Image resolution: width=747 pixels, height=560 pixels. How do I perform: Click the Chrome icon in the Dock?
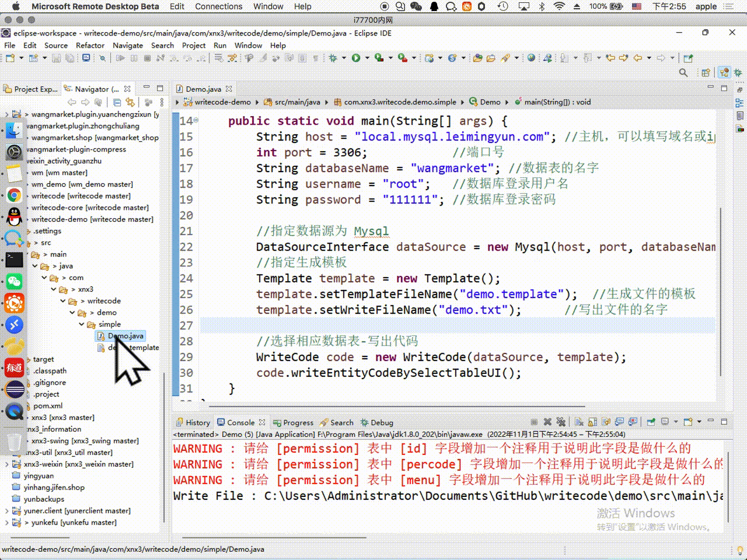(x=14, y=195)
